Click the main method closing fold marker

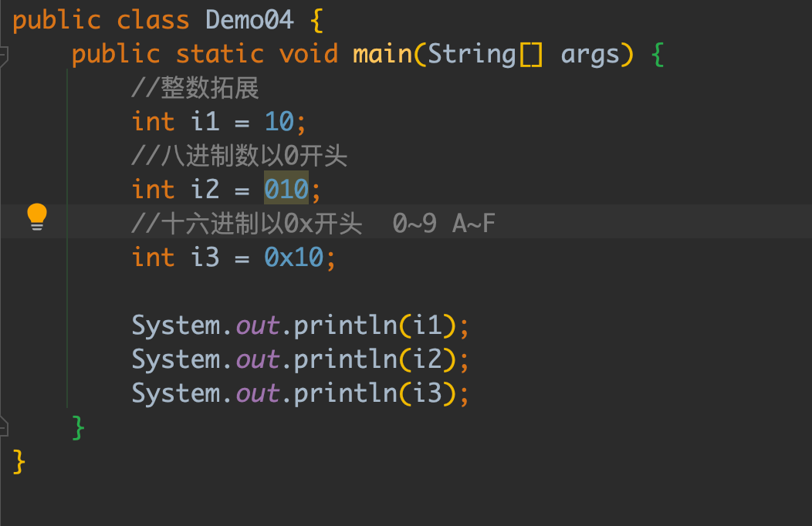4,427
